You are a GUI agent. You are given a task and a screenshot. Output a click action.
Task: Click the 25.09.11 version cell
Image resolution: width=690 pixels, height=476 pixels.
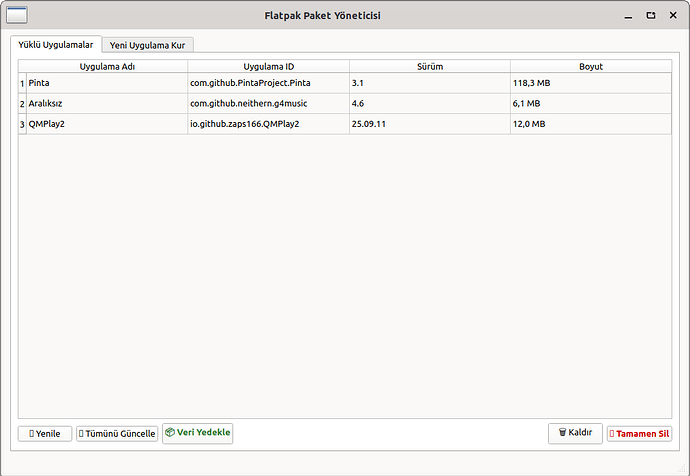point(429,124)
